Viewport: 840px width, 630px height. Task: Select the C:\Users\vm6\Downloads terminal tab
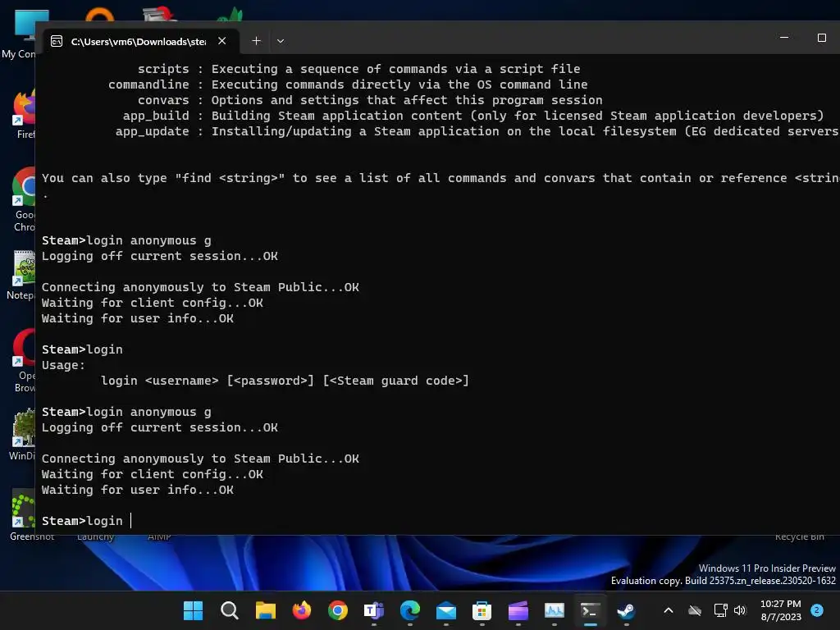(141, 41)
